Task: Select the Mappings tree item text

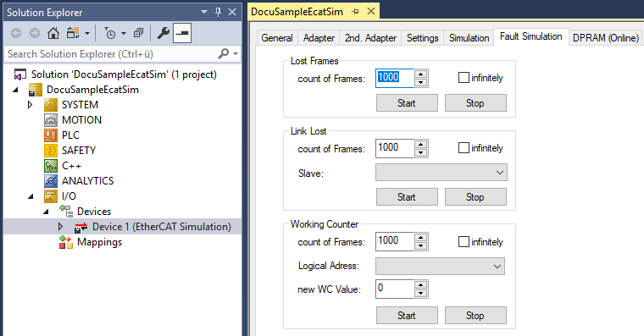Action: click(x=99, y=242)
